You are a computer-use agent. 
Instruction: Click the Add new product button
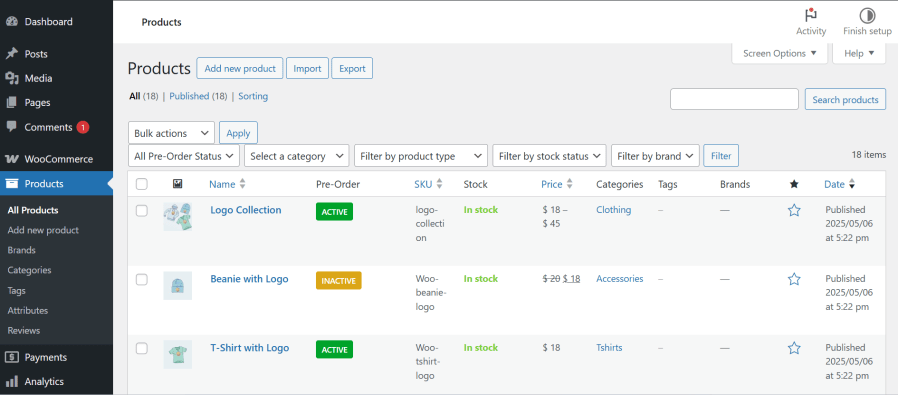click(x=240, y=68)
